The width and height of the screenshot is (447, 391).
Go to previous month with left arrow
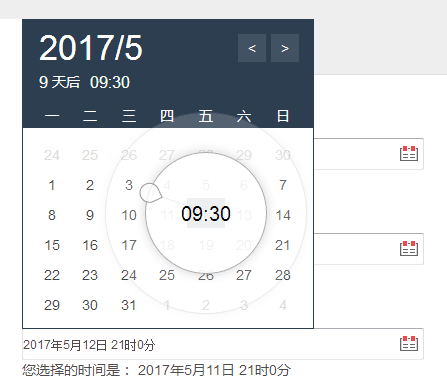pos(252,48)
